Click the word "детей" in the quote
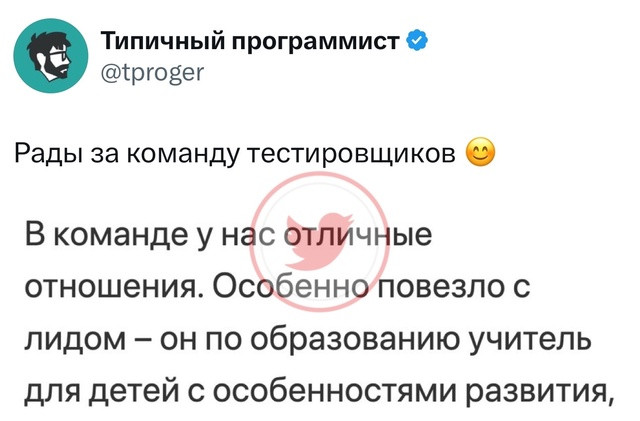Viewport: 640px width, 421px height. pyautogui.click(x=138, y=392)
